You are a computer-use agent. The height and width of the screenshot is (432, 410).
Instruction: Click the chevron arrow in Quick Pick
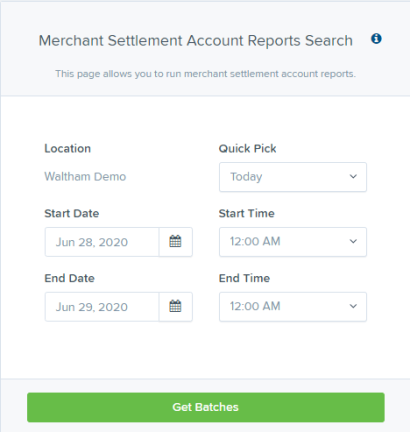353,177
